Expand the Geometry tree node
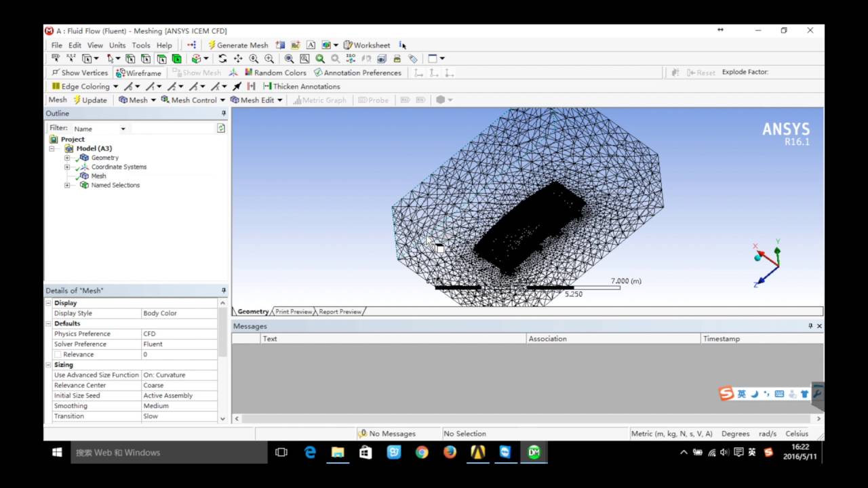The height and width of the screenshot is (488, 868). tap(67, 157)
